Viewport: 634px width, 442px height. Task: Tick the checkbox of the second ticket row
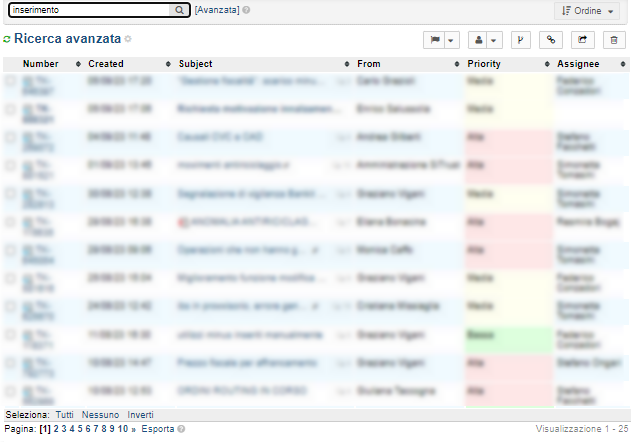(x=10, y=108)
